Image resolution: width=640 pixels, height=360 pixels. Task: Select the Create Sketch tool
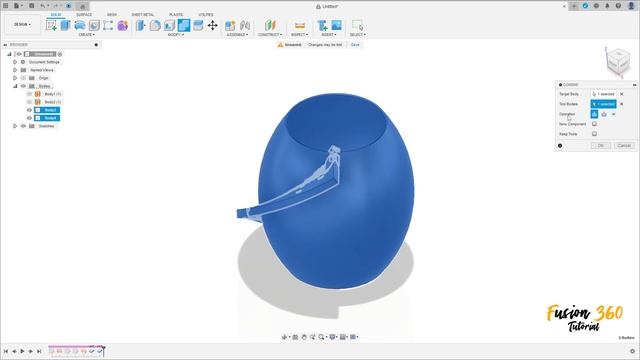pyautogui.click(x=51, y=25)
